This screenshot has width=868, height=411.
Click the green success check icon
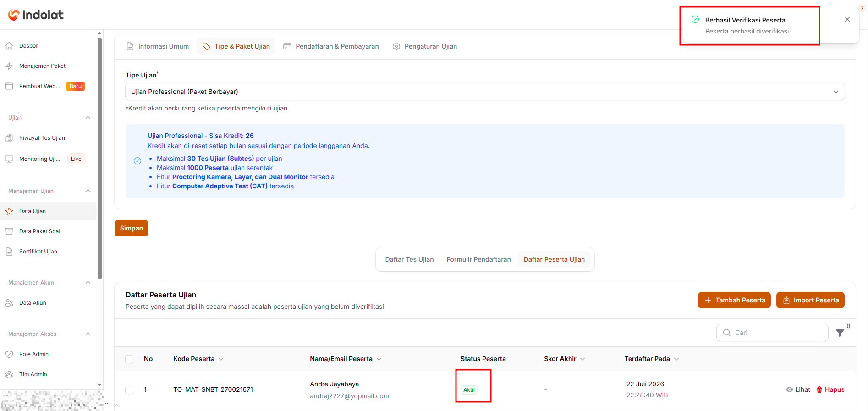695,19
